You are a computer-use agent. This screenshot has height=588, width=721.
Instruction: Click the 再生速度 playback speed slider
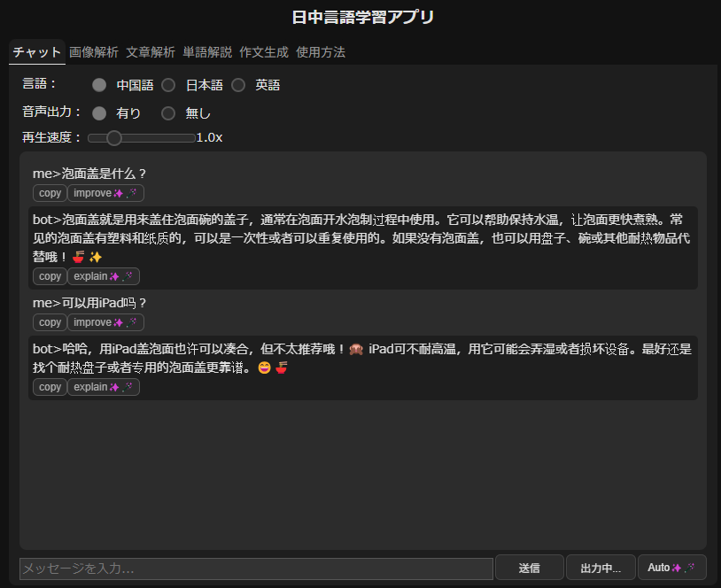[141, 138]
